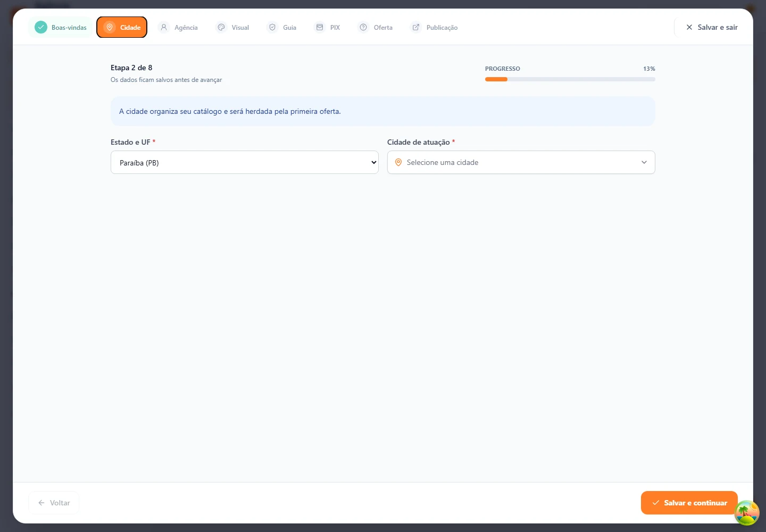Click the "13%" progress value
The height and width of the screenshot is (532, 766).
(x=649, y=69)
